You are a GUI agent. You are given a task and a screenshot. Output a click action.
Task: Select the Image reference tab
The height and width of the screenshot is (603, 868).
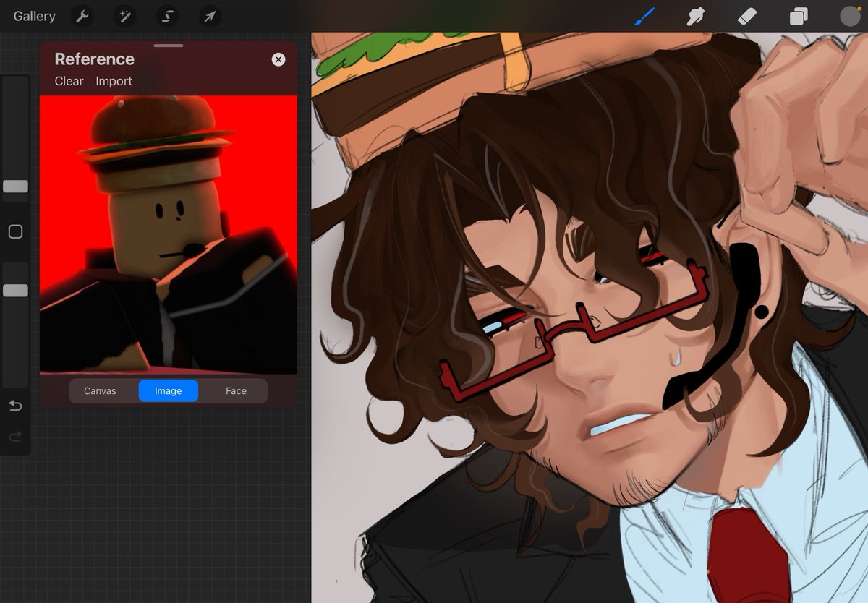point(168,391)
